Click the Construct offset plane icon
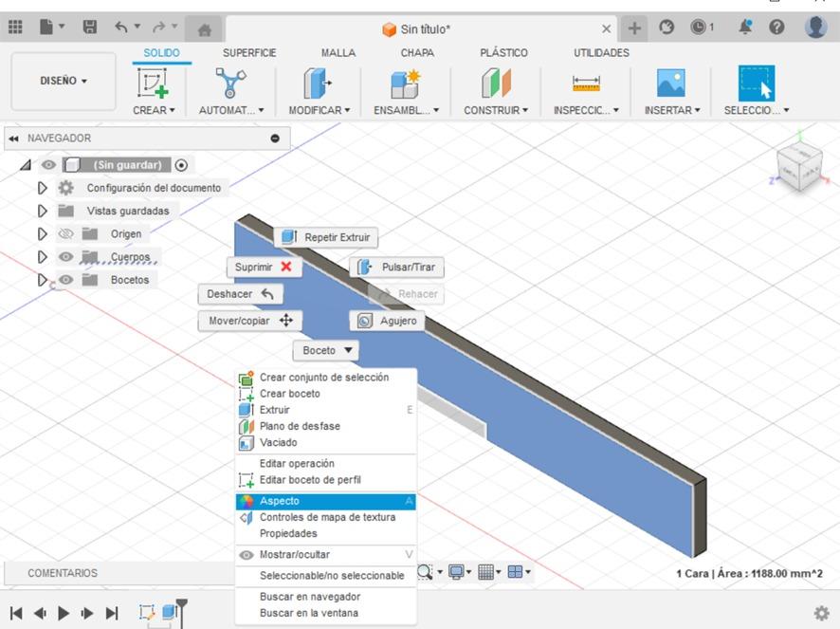 click(496, 83)
